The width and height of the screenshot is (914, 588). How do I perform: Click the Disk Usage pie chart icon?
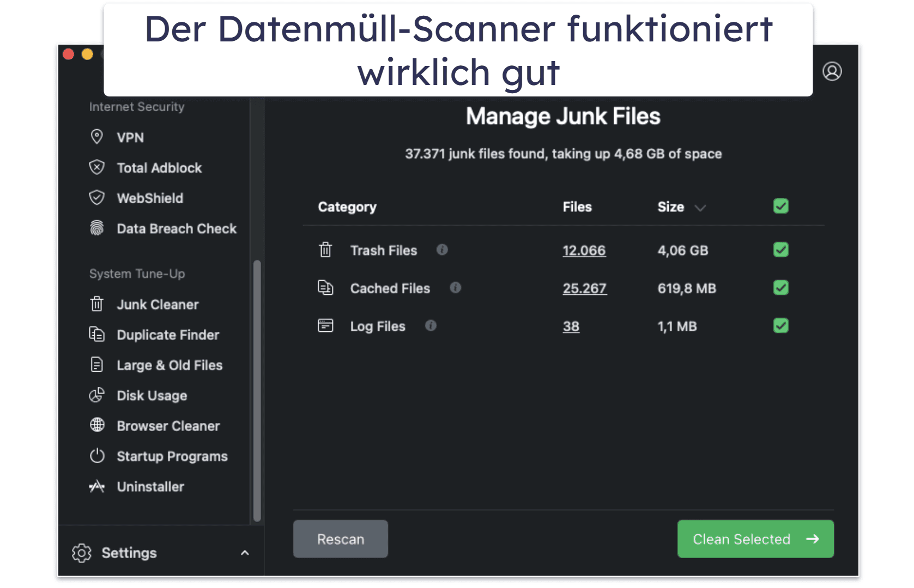coord(96,395)
